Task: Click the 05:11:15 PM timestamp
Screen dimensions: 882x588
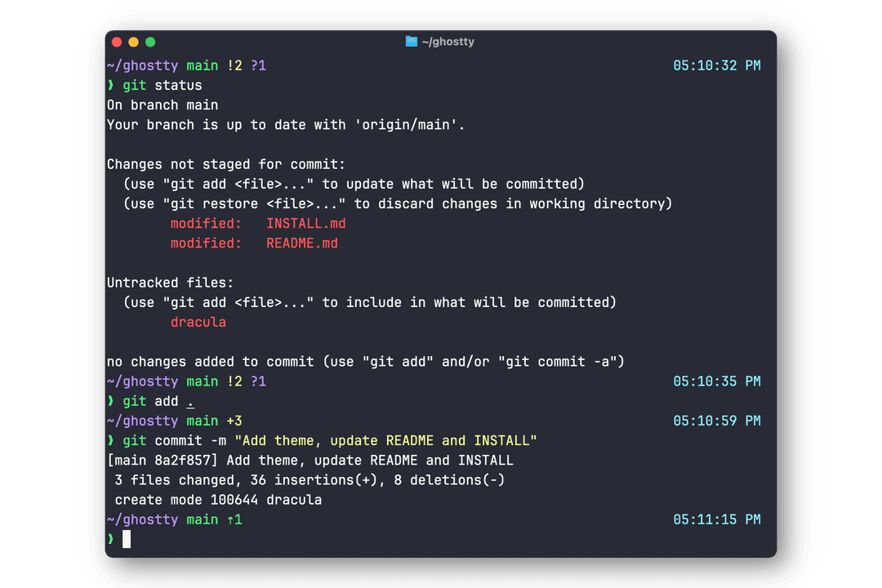Action: coord(716,519)
